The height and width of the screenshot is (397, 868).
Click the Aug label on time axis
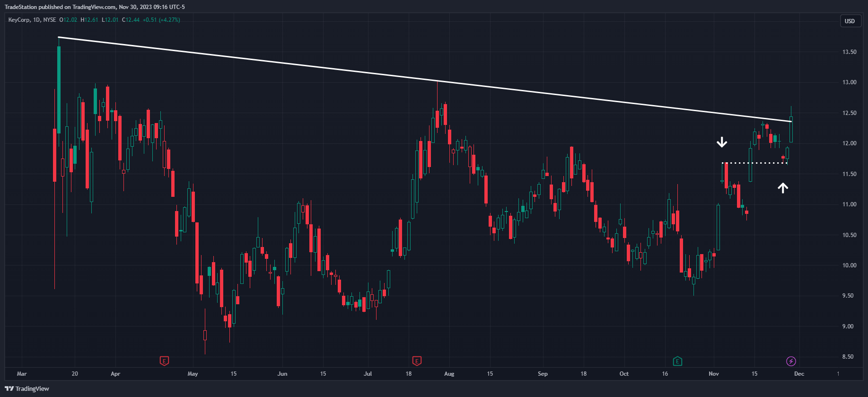(x=449, y=374)
